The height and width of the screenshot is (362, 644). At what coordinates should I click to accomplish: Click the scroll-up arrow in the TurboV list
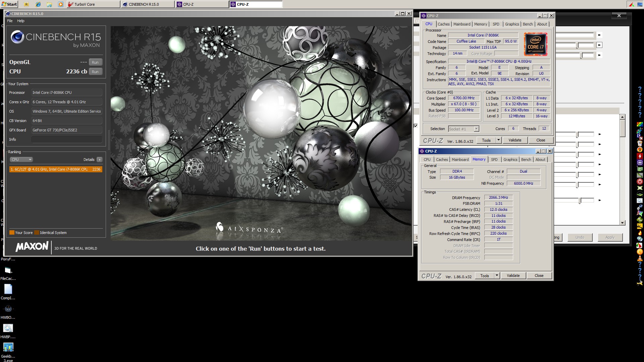click(623, 117)
